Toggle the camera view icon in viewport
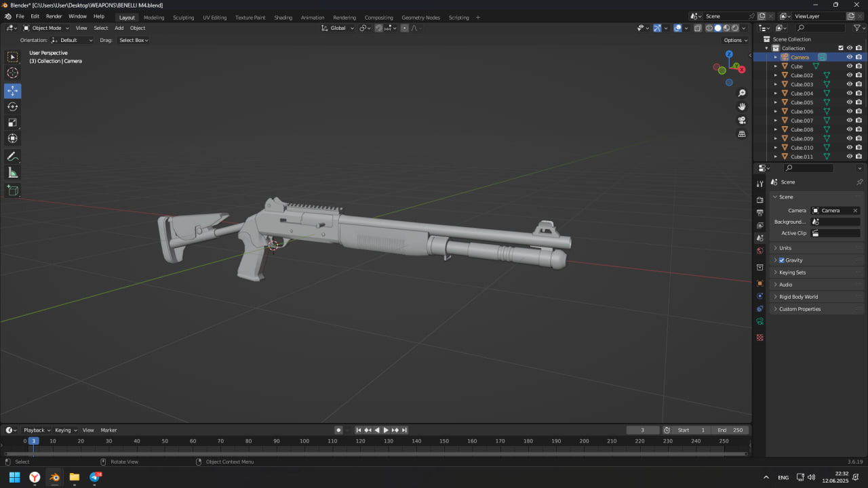This screenshot has height=488, width=868. tap(742, 120)
